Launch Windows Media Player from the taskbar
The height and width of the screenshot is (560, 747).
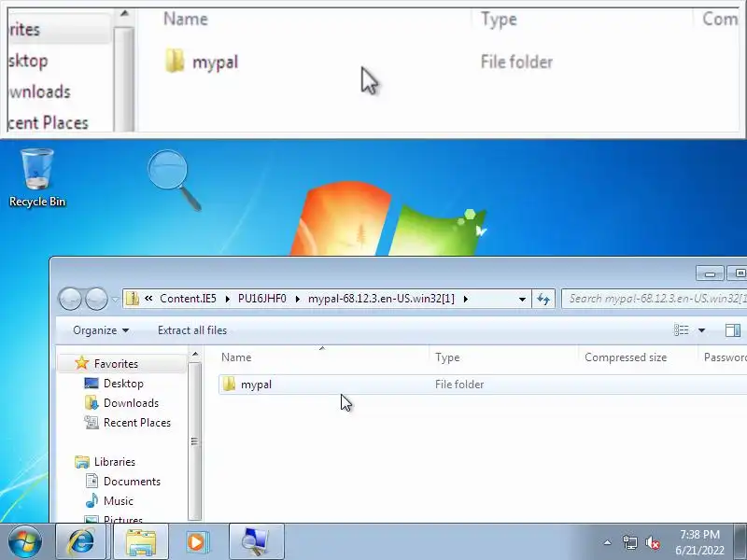196,541
